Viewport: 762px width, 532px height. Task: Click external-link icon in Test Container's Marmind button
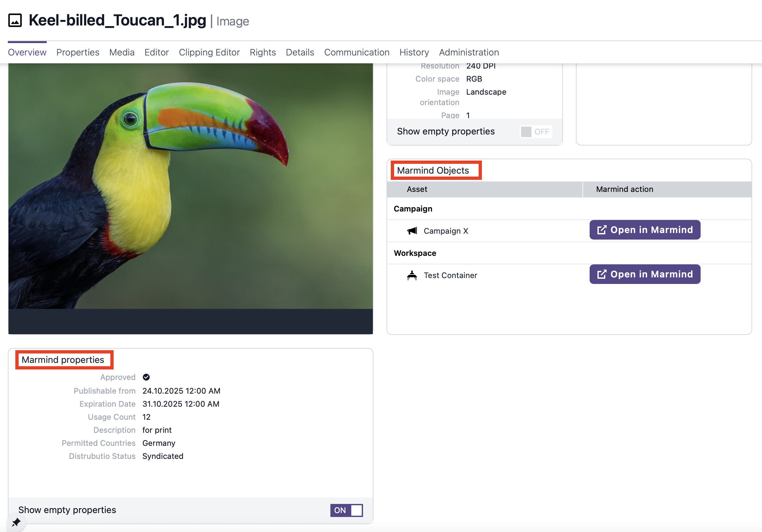point(602,274)
